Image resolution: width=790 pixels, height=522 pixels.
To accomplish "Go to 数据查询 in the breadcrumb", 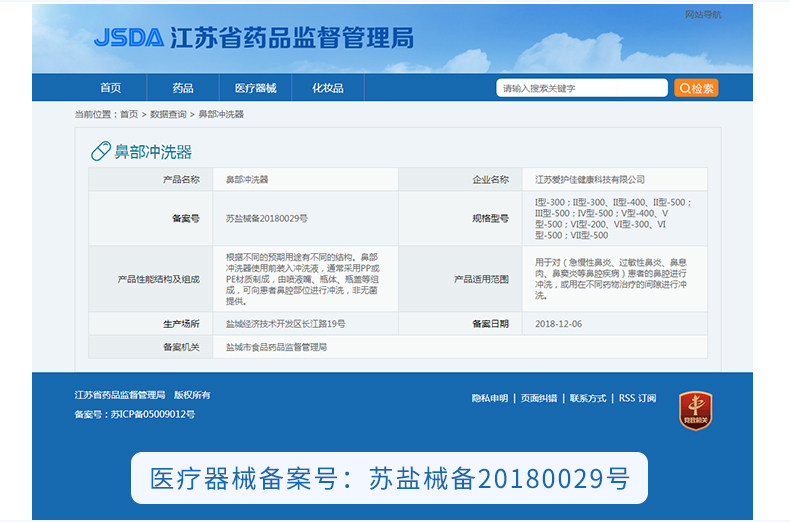I will click(168, 114).
